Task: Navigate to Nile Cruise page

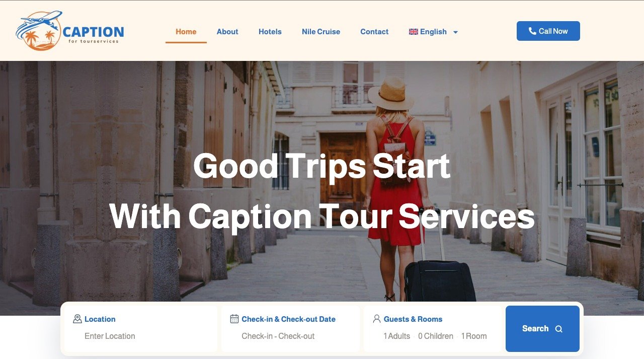Action: point(321,32)
